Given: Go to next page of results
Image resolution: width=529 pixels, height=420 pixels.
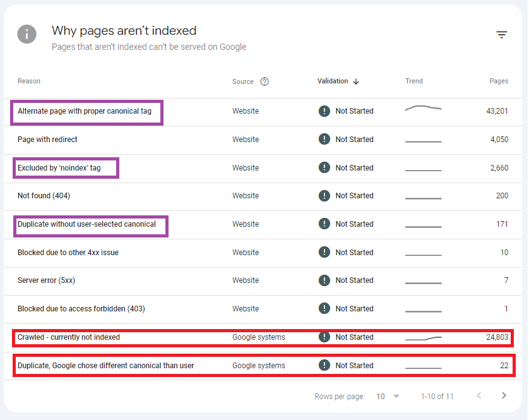Looking at the screenshot, I should (x=504, y=396).
